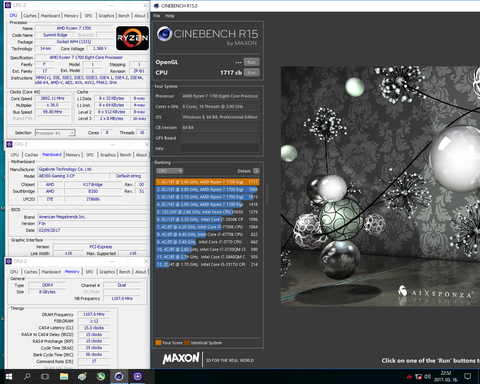Expand the Processor #1 selection dropdown
This screenshot has width=480, height=384.
click(55, 133)
